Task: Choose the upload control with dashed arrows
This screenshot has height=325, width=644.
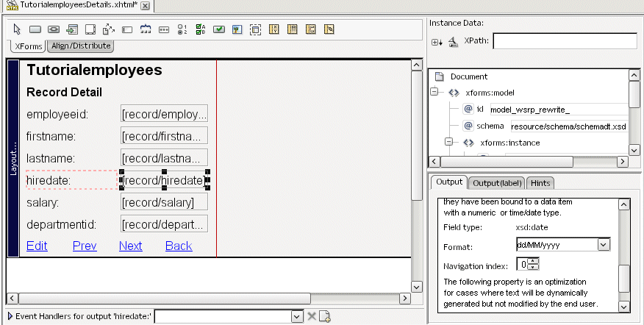Action: pos(109,29)
